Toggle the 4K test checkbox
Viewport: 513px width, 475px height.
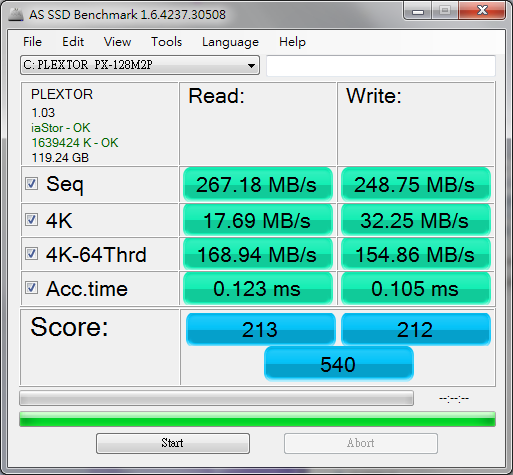(x=31, y=220)
